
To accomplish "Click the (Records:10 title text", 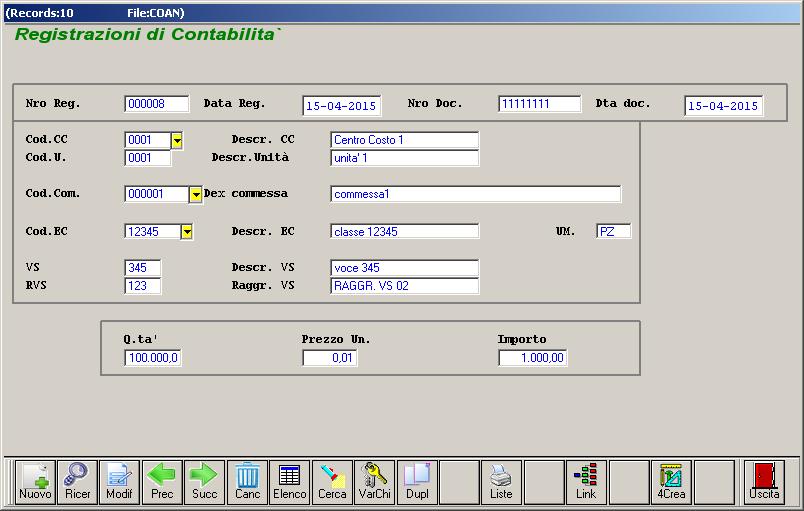I will (39, 13).
